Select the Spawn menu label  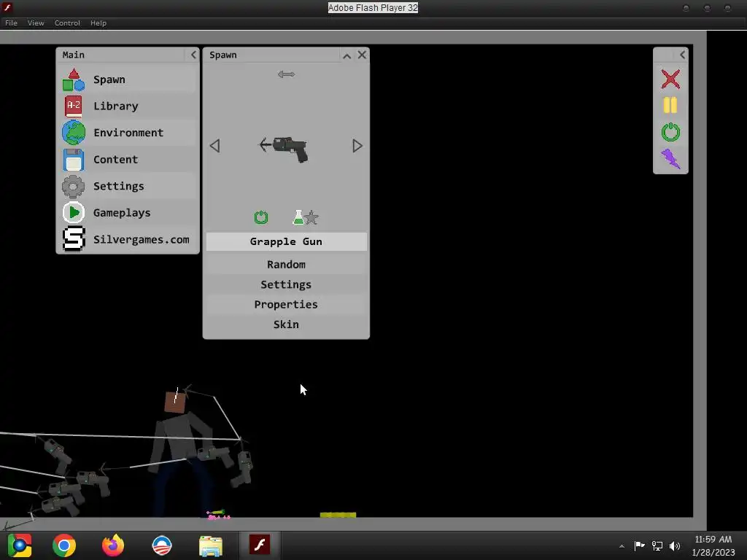pos(109,79)
